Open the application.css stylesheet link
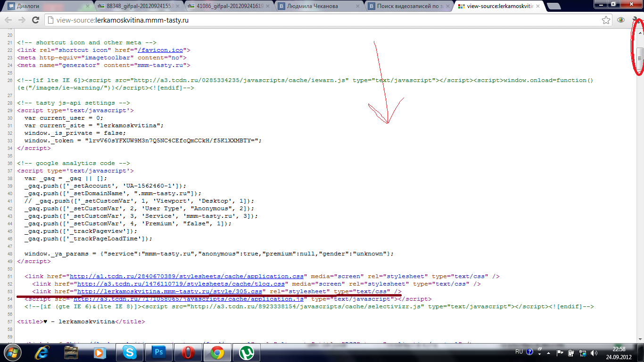Viewport: 644px width, 362px height. point(187,276)
